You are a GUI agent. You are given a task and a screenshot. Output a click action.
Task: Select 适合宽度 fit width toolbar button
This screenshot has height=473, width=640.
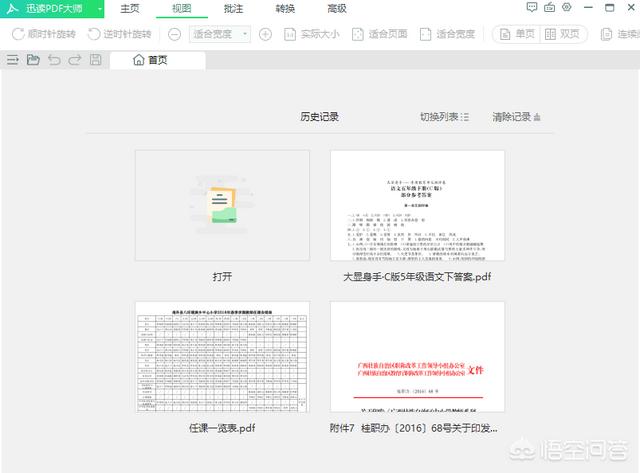447,34
